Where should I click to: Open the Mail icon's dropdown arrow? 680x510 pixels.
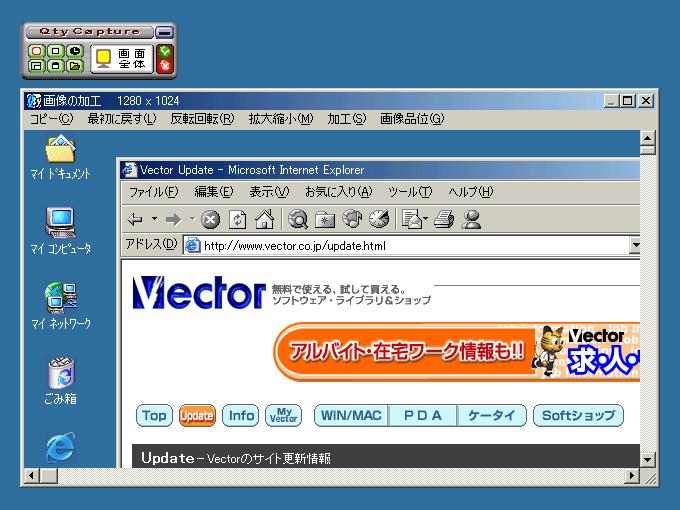[426, 219]
